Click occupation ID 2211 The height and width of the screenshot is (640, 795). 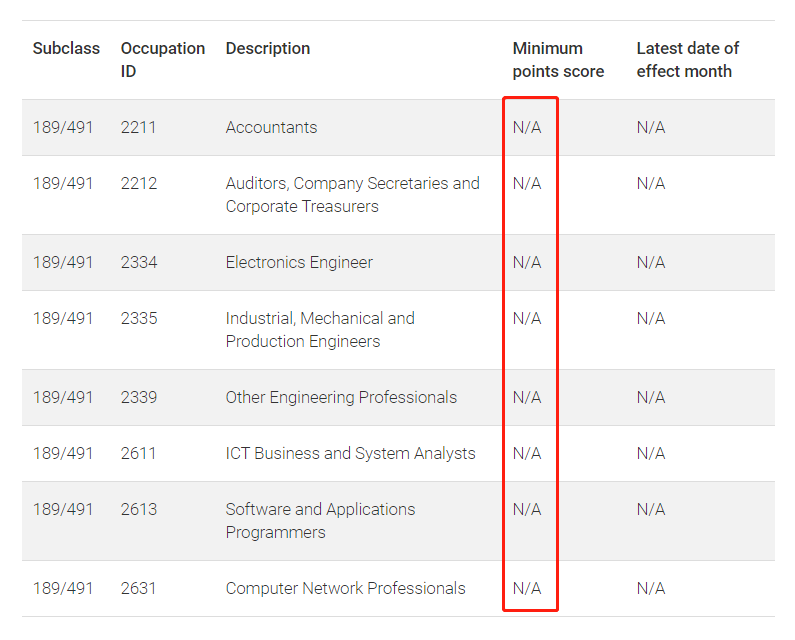tap(138, 127)
